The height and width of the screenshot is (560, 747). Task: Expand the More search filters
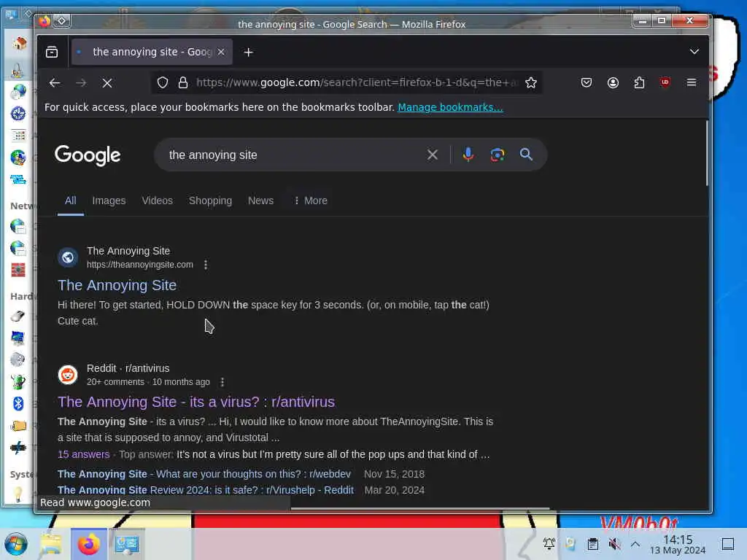(x=311, y=201)
